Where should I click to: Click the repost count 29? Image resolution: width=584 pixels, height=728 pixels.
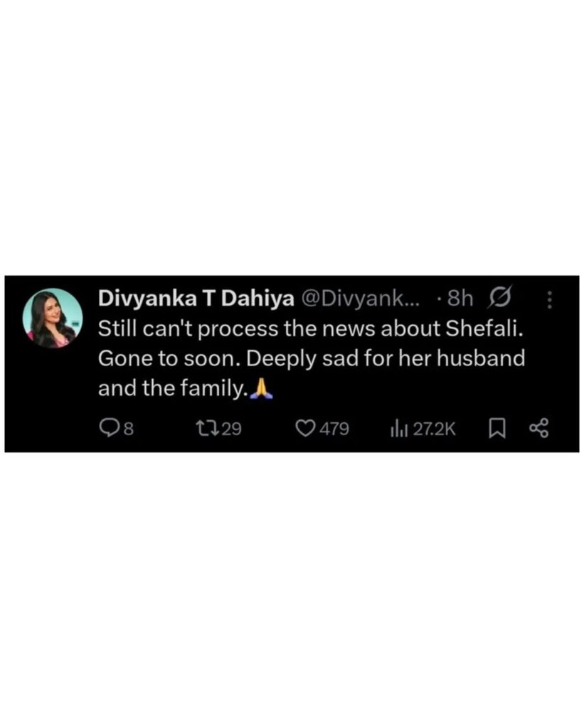pyautogui.click(x=231, y=429)
